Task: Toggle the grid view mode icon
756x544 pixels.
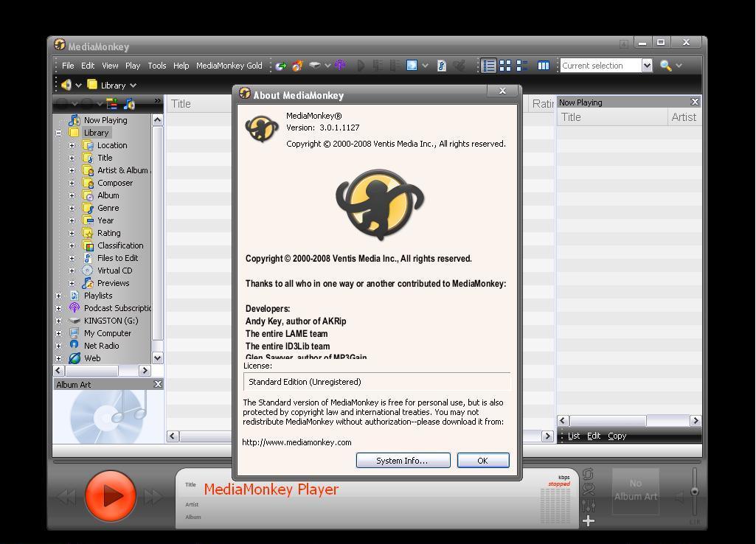Action: (504, 66)
